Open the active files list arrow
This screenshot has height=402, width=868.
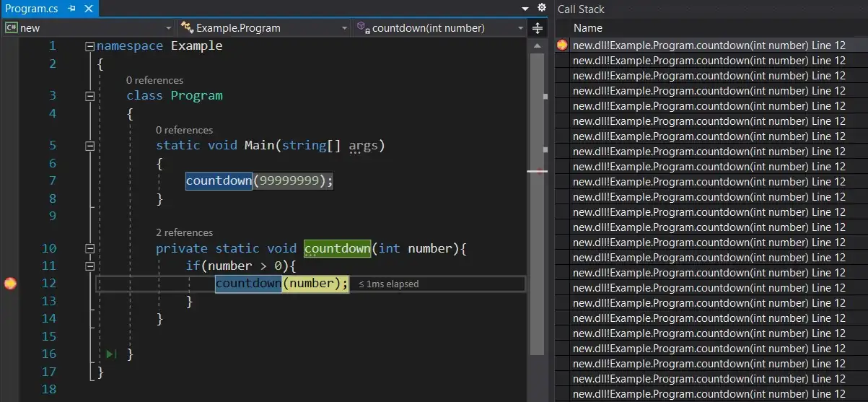tap(525, 9)
